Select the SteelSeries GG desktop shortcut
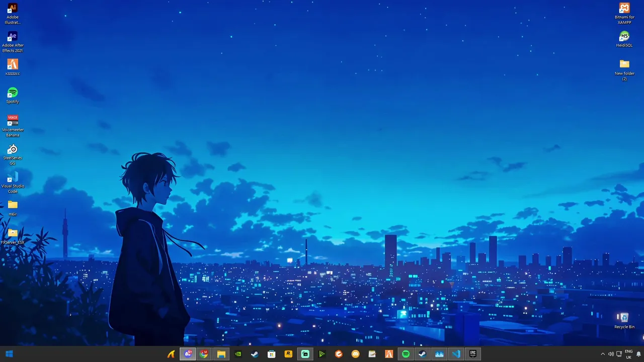 click(x=13, y=154)
